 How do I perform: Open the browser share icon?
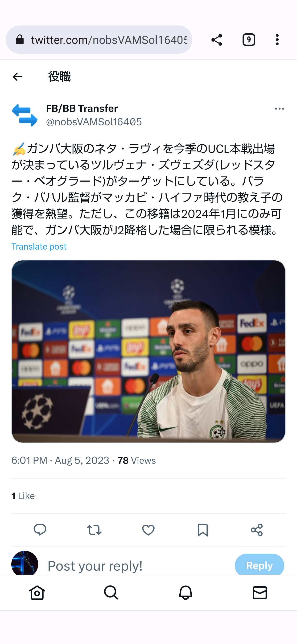(217, 40)
